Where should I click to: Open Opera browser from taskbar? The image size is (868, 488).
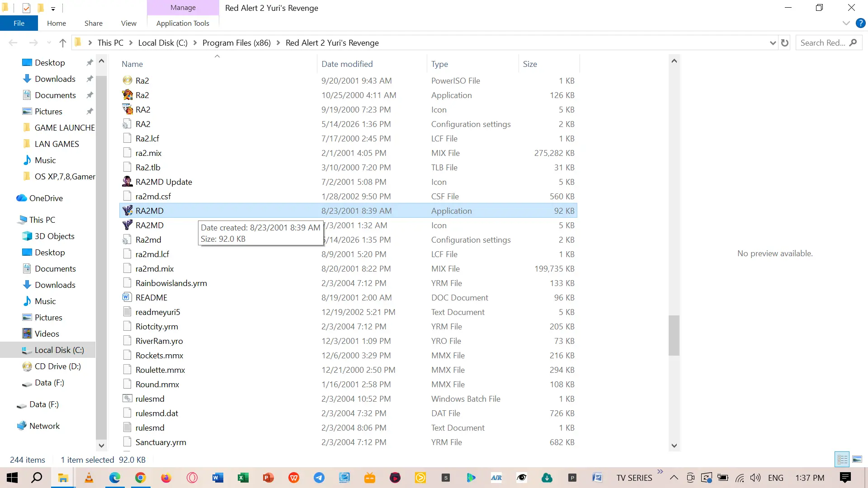[192, 478]
